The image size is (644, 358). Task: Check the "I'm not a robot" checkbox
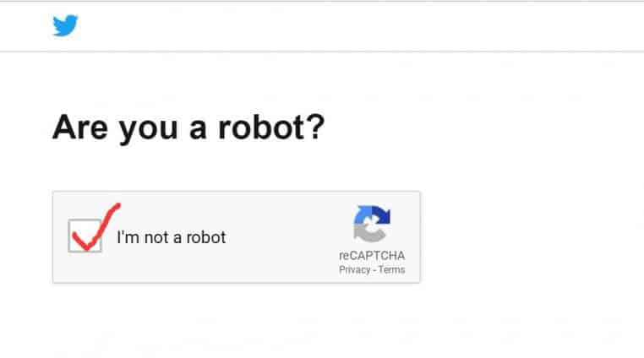[85, 236]
